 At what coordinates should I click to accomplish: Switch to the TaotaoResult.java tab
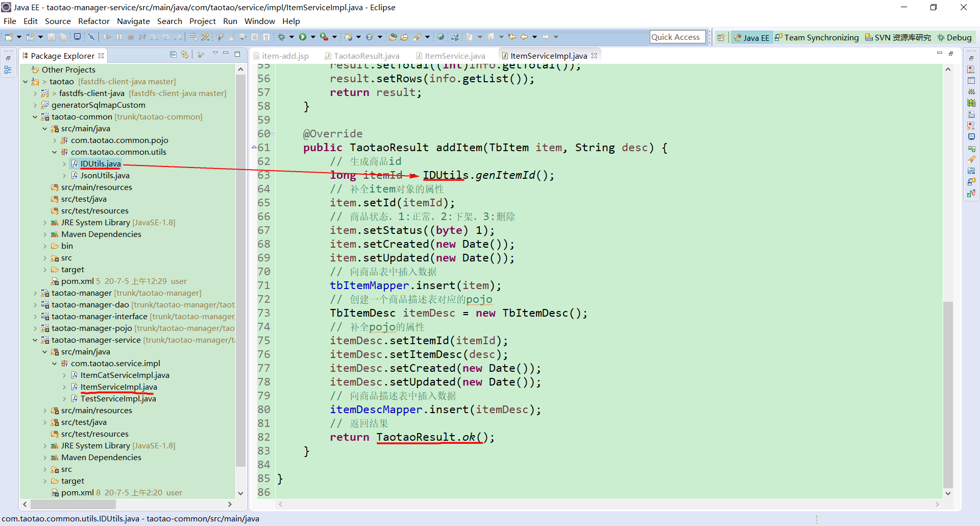point(362,56)
